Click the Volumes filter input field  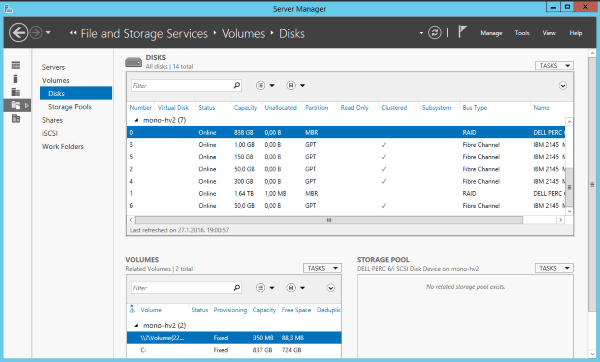click(181, 288)
